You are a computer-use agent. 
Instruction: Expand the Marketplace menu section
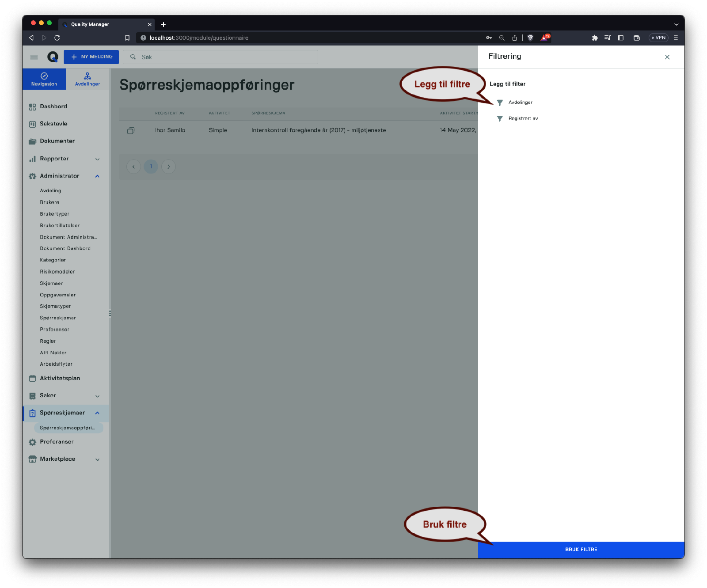point(97,459)
